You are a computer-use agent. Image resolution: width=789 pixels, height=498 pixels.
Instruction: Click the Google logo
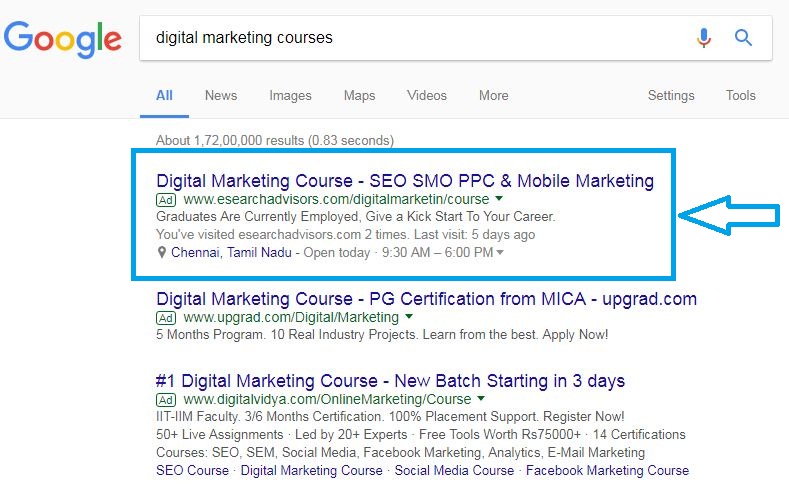tap(62, 38)
